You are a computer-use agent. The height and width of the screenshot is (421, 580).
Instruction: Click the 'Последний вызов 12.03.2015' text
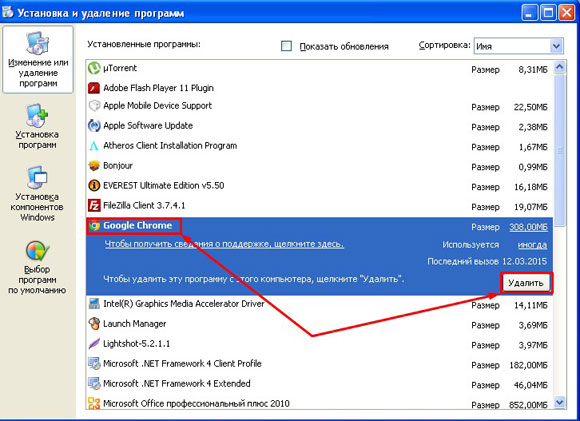pyautogui.click(x=487, y=262)
